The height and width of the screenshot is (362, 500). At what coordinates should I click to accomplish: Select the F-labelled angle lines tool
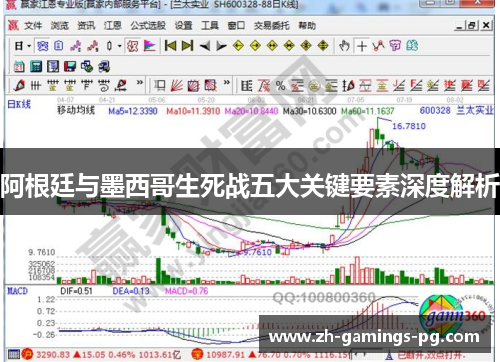(x=416, y=86)
